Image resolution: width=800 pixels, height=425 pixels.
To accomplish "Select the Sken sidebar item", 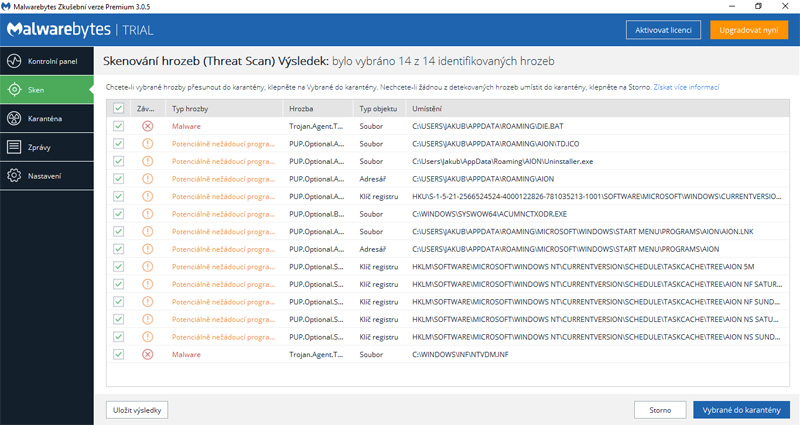I will click(47, 90).
